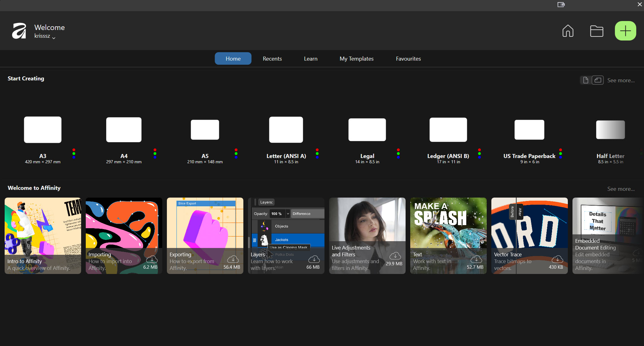Click cloud download icon on Vector Trace
This screenshot has width=644, height=346.
coord(557,259)
